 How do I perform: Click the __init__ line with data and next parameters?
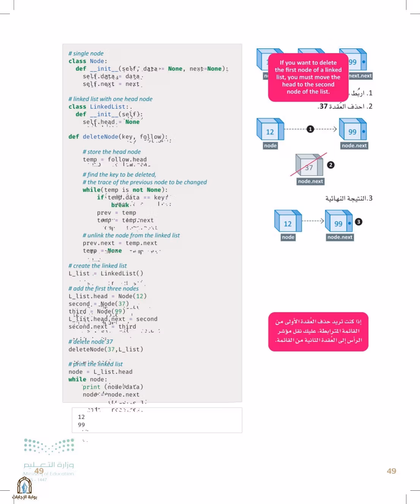[152, 69]
